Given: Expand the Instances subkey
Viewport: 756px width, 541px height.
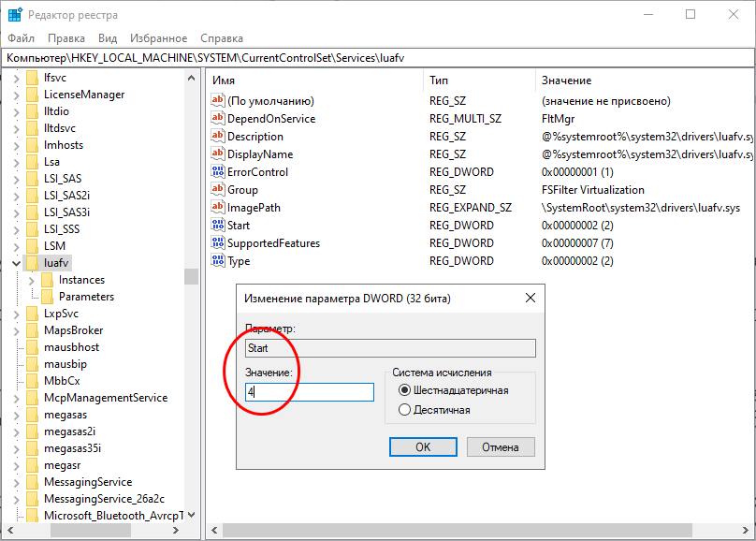Looking at the screenshot, I should (31, 280).
